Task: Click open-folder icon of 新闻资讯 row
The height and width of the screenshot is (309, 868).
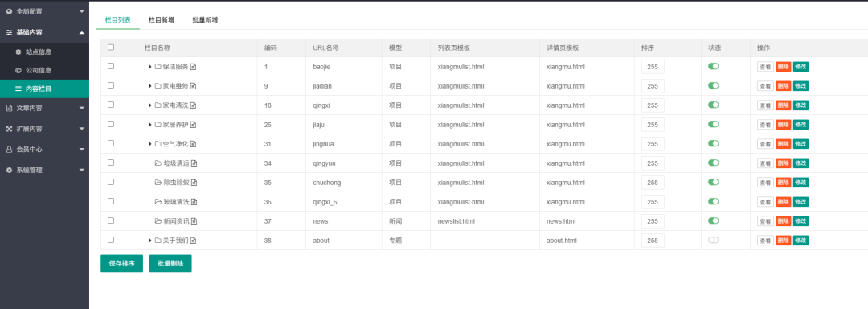Action: point(158,221)
